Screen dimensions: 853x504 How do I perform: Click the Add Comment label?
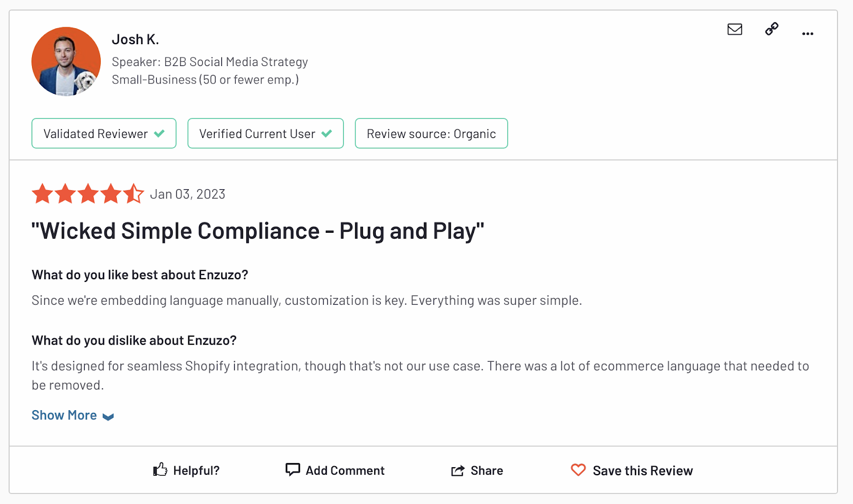[x=345, y=470]
